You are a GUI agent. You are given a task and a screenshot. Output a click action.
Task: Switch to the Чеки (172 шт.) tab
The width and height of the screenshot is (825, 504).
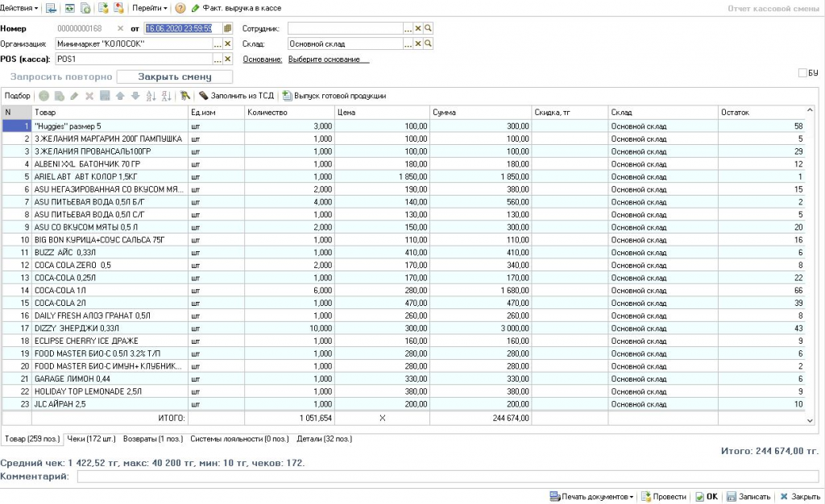[91, 439]
